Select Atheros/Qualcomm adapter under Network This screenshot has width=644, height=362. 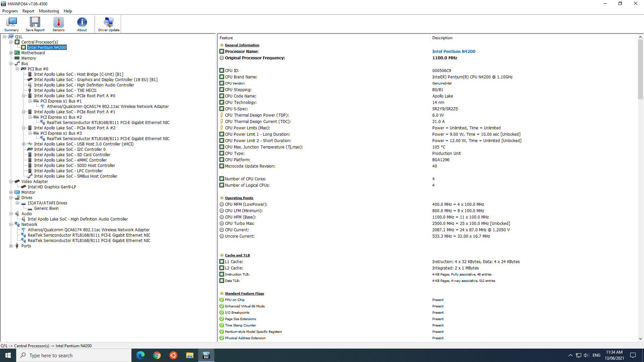(89, 230)
